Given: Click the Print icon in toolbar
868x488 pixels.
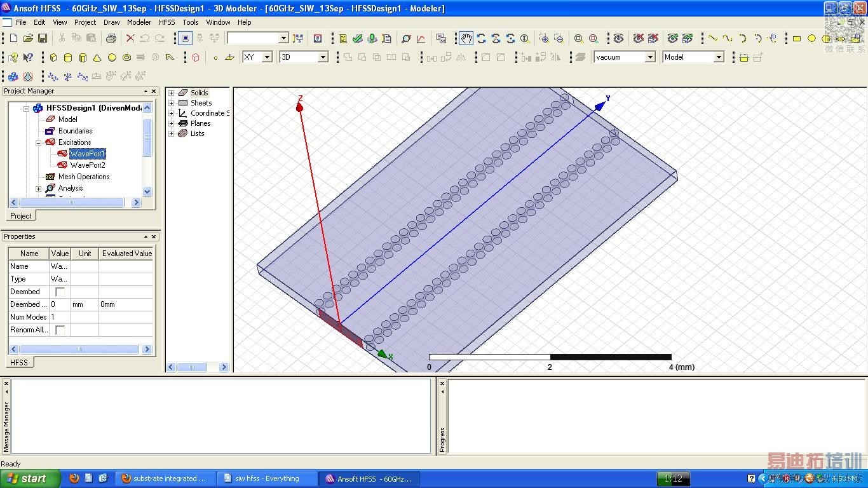Looking at the screenshot, I should pos(111,38).
